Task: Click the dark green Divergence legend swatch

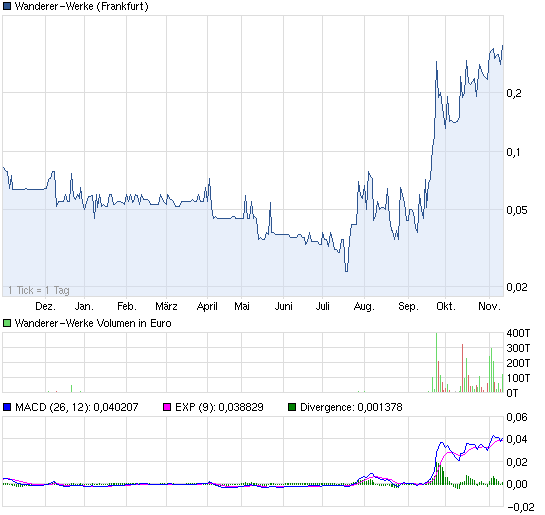Action: tap(292, 407)
